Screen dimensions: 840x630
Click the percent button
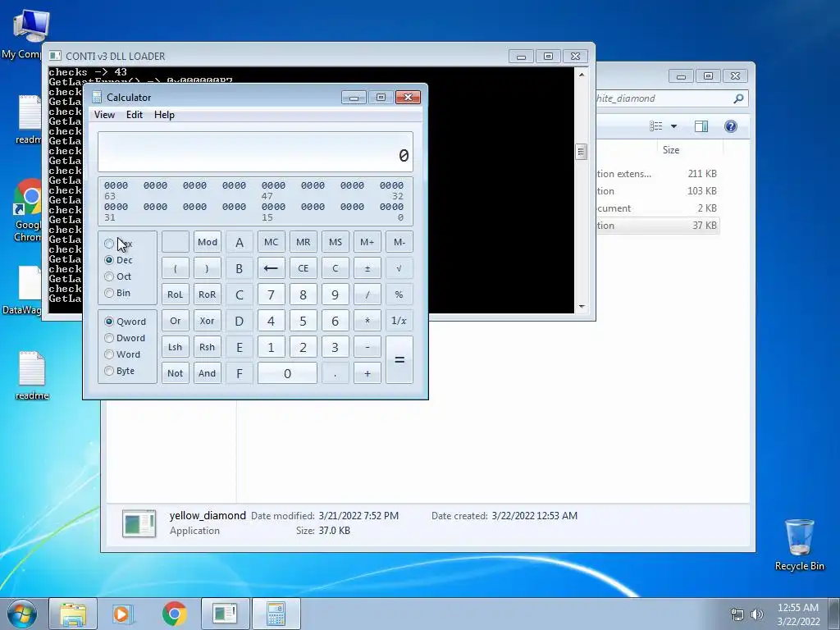click(399, 294)
